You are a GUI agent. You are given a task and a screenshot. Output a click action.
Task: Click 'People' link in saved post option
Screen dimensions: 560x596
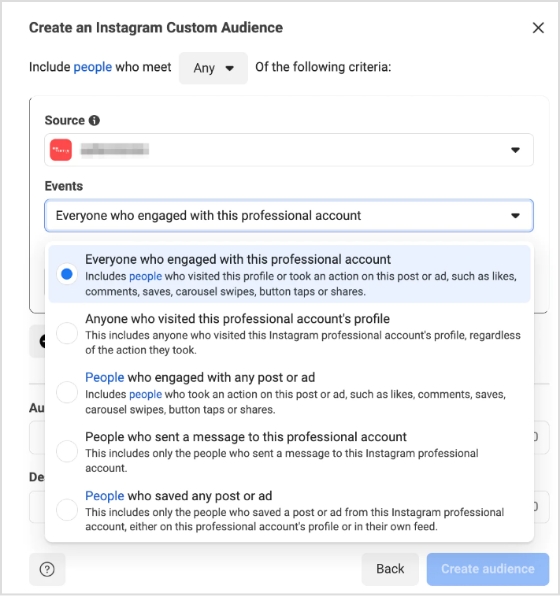[x=105, y=496]
